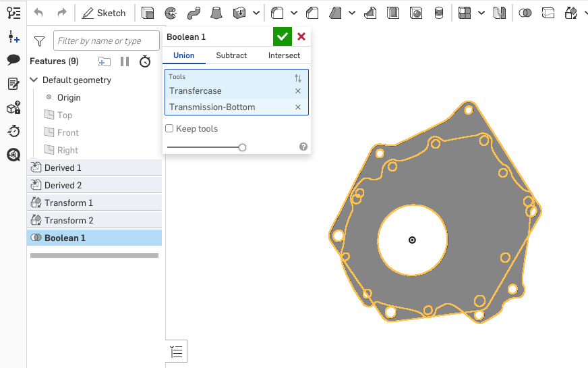Open the stopwatch icon in left sidebar

click(x=13, y=131)
